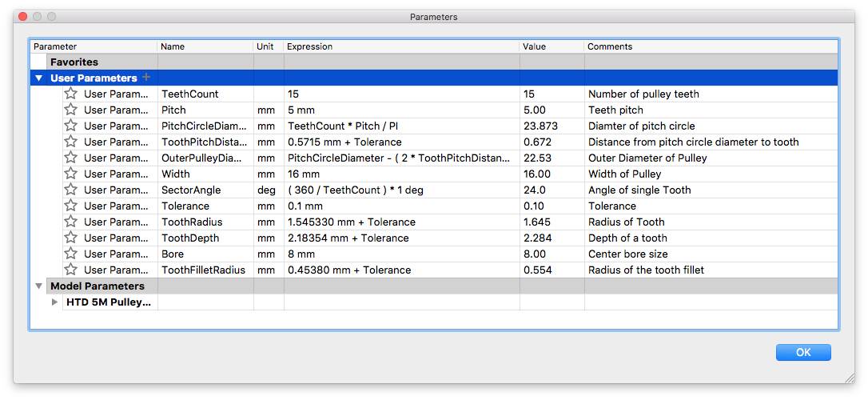868x400 pixels.
Task: Add new user parameter with plus icon
Action: pyautogui.click(x=145, y=78)
